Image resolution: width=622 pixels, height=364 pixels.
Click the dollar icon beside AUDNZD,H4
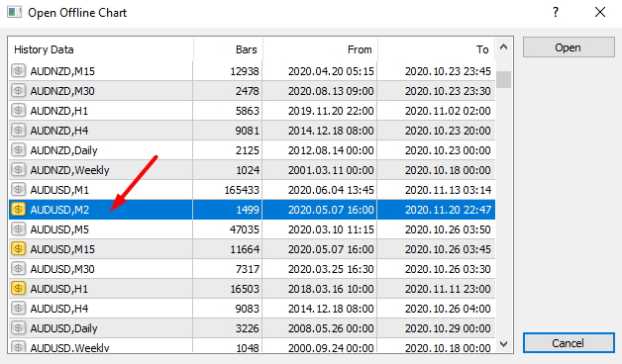pyautogui.click(x=18, y=131)
